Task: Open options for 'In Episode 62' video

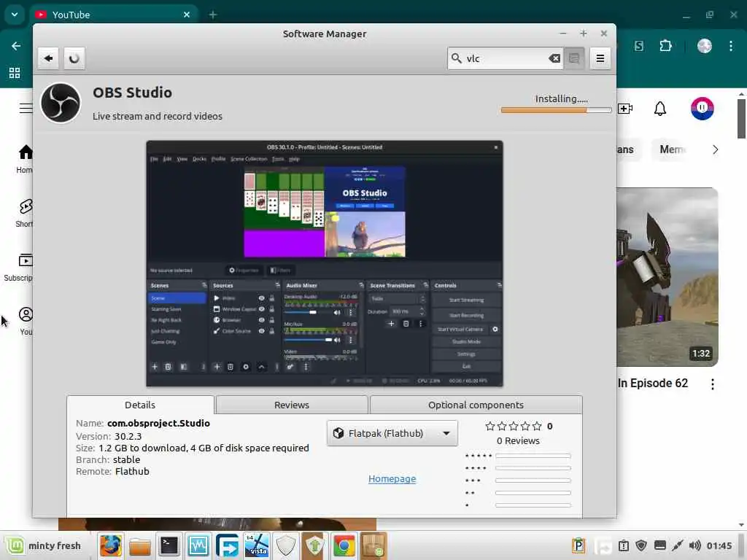Action: [712, 384]
